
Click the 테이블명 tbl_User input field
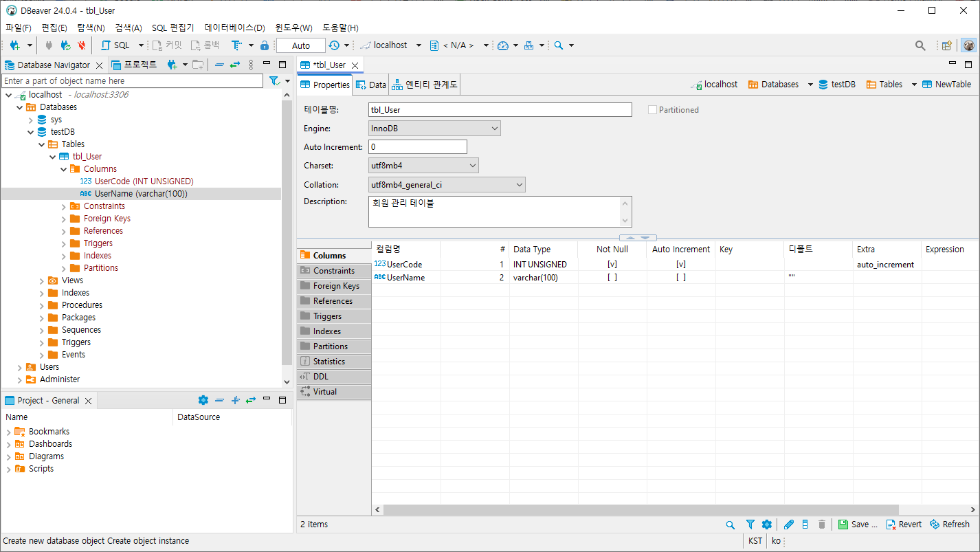500,110
